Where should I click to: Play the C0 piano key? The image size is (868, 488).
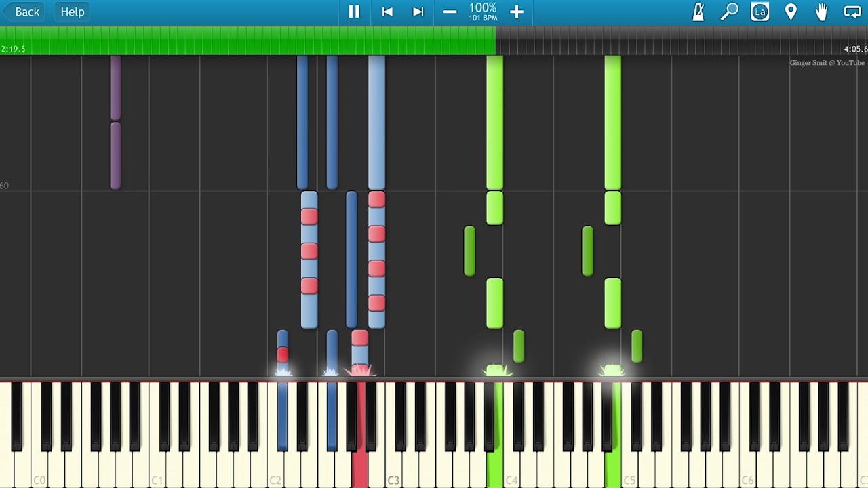39,469
